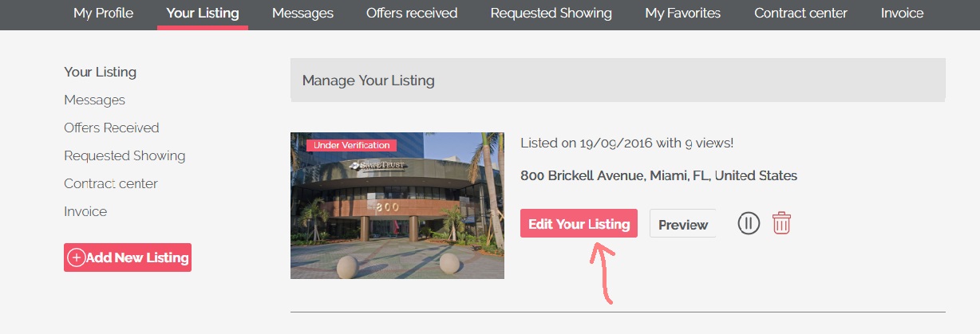This screenshot has width=980, height=334.
Task: Delete the listing using the trash icon
Action: [x=781, y=223]
